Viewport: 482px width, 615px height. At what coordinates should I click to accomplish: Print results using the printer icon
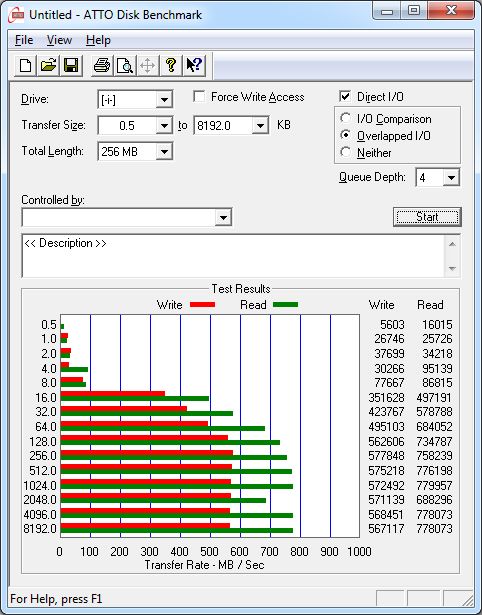pyautogui.click(x=102, y=65)
